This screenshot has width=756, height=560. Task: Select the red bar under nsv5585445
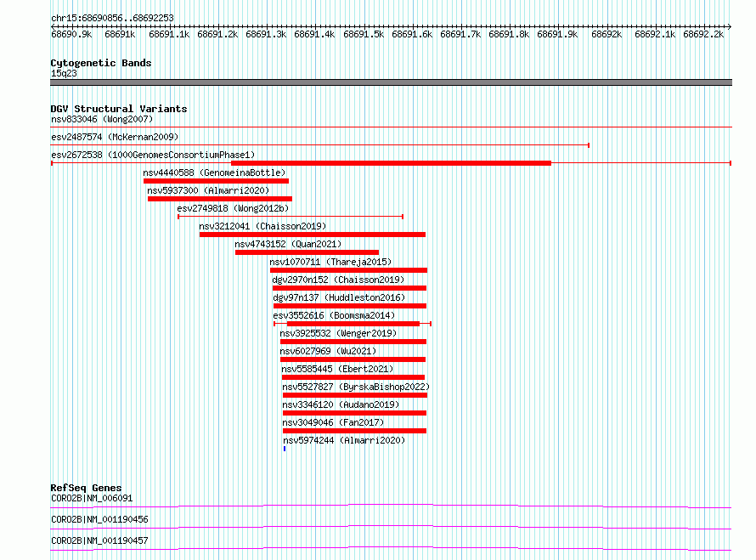point(353,377)
